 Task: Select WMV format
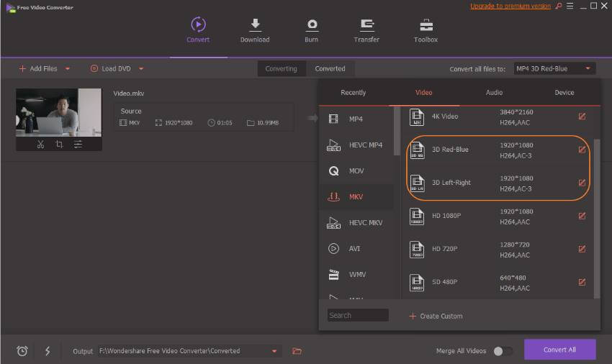[356, 275]
